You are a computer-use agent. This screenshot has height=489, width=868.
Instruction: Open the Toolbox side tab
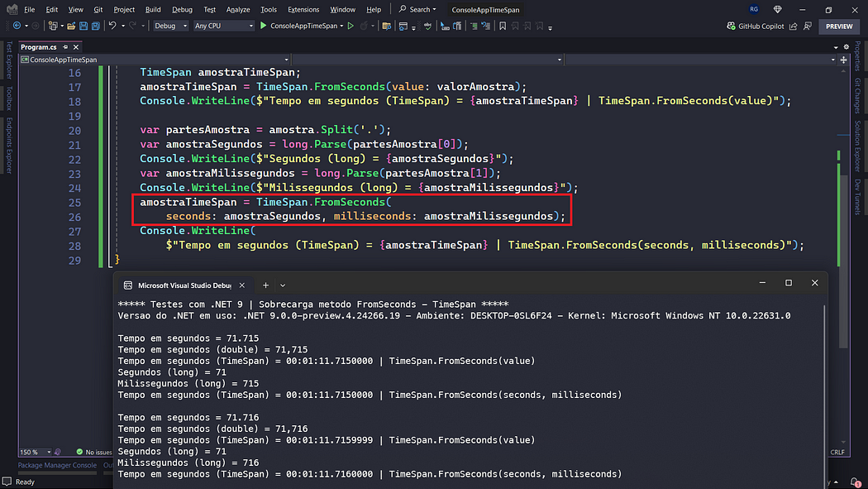(9, 98)
